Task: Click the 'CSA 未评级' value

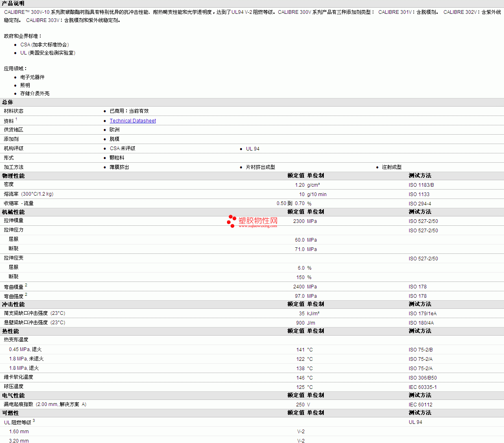Action: coord(122,148)
